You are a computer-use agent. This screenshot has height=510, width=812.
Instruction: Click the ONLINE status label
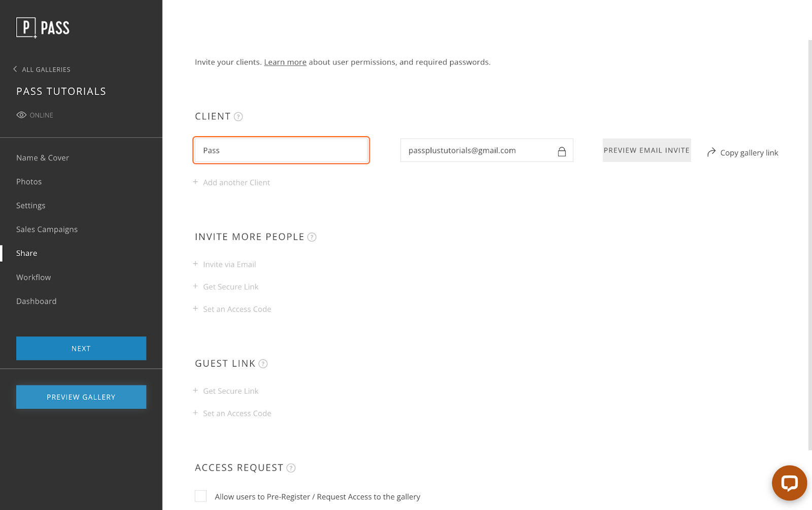tap(41, 115)
